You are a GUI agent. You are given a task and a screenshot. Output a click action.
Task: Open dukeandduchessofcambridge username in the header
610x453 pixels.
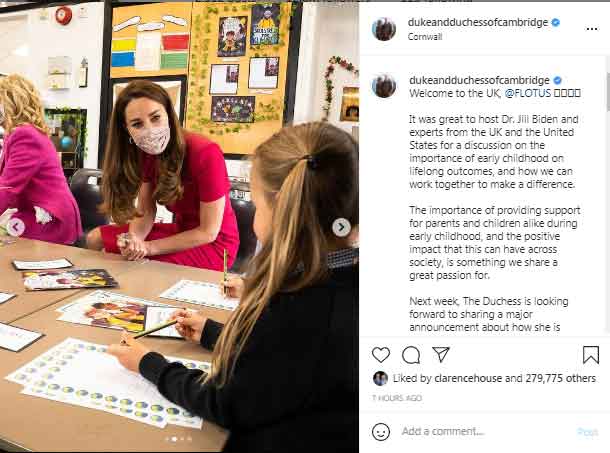tap(478, 23)
